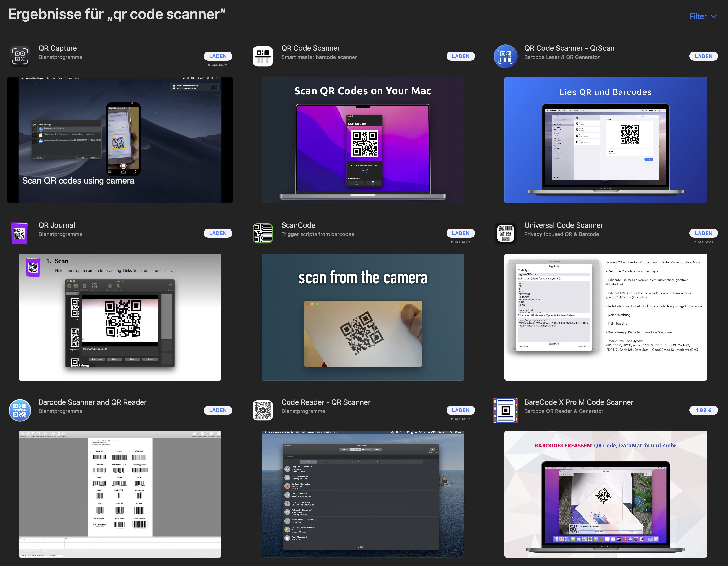Click the green ScanCode app icon
The image size is (728, 566).
point(263,233)
